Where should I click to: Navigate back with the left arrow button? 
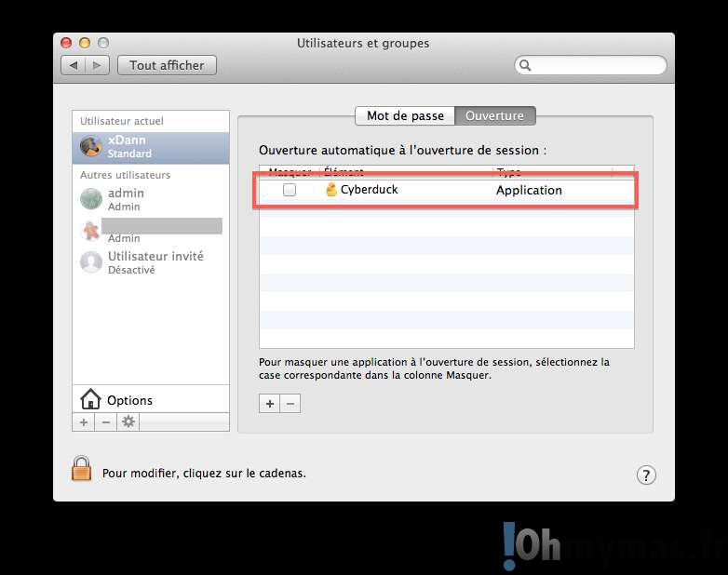click(x=74, y=65)
